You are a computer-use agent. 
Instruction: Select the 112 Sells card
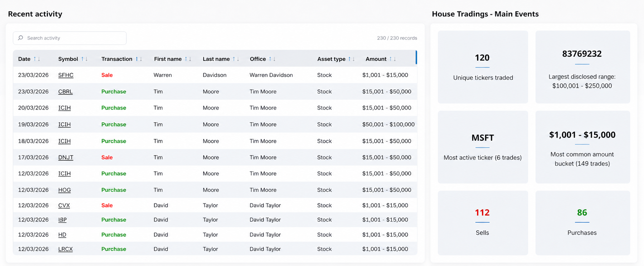pyautogui.click(x=483, y=223)
